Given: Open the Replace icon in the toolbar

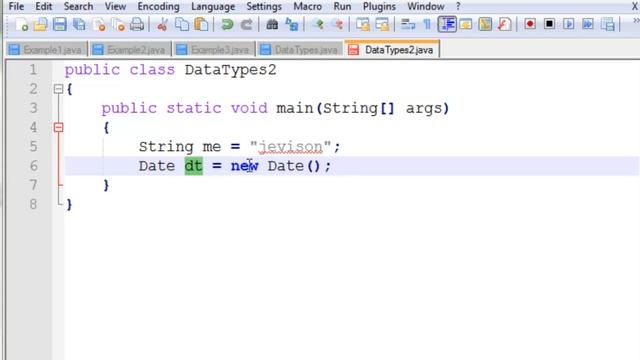Looking at the screenshot, I should point(291,25).
